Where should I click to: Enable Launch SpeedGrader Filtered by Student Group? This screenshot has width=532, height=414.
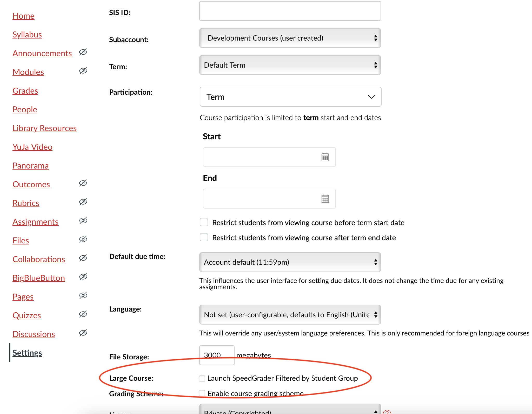pos(202,379)
